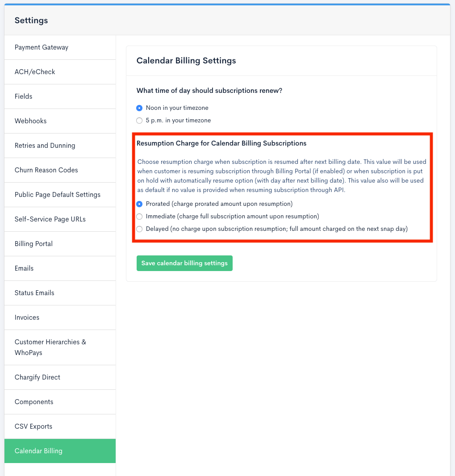Open Payment Gateway settings
455x476 pixels.
coord(42,47)
